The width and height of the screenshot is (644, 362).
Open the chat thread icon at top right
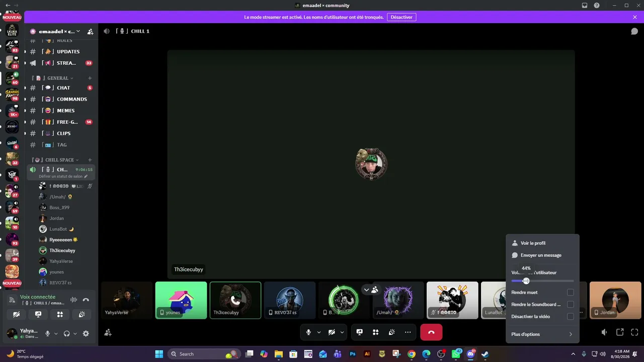pos(634,31)
